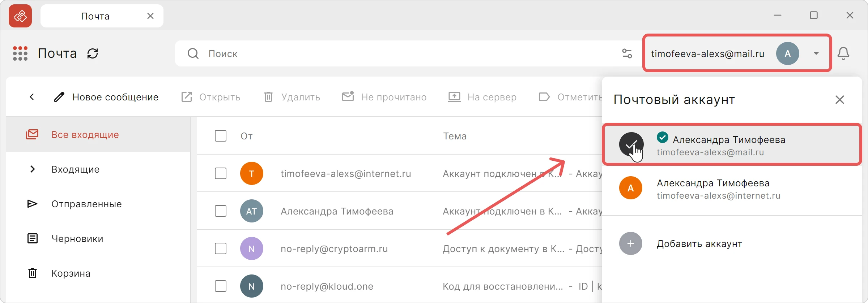Click the Отметить tag button
Image resolution: width=868 pixels, height=303 pixels.
click(x=570, y=97)
